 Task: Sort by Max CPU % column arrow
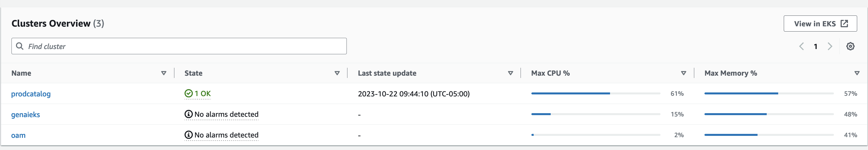pos(684,73)
